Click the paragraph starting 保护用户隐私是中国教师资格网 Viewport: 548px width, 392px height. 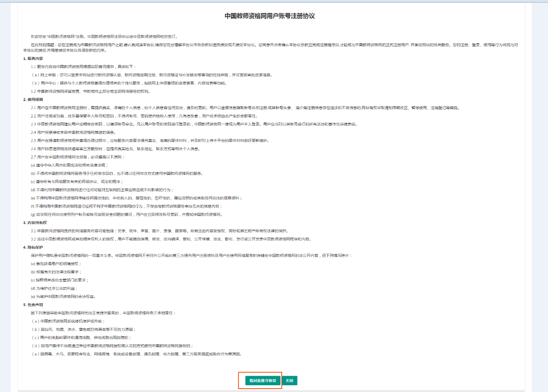(x=191, y=255)
